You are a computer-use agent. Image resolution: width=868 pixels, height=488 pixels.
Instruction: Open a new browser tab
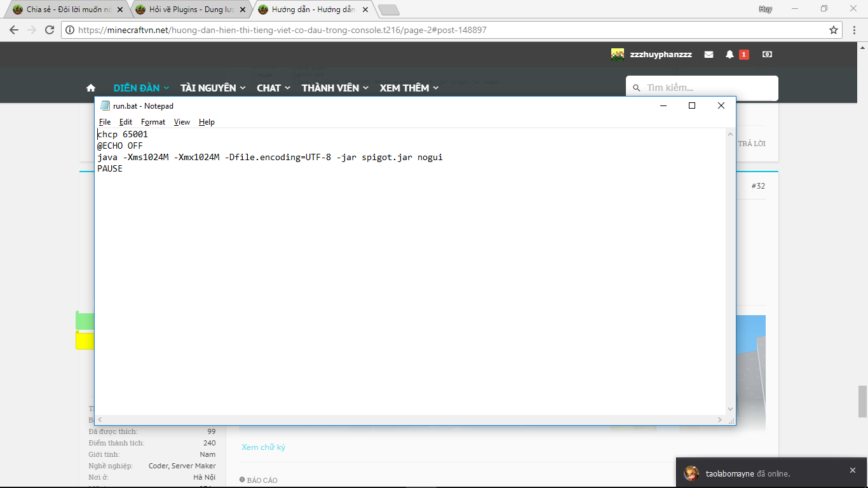click(x=389, y=10)
